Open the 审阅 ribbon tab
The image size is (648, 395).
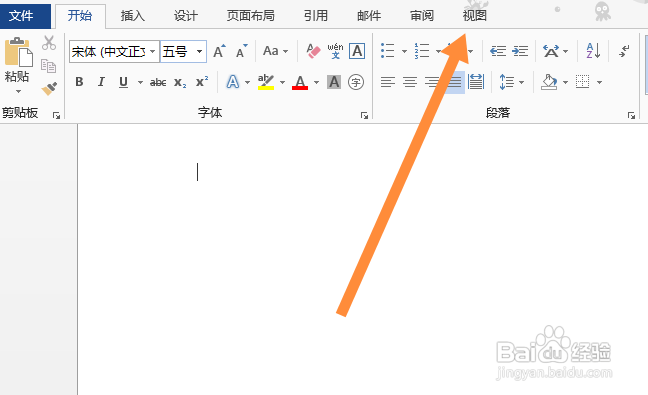point(422,16)
